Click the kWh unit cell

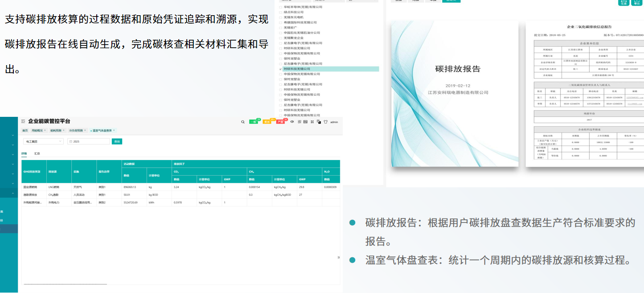click(159, 202)
